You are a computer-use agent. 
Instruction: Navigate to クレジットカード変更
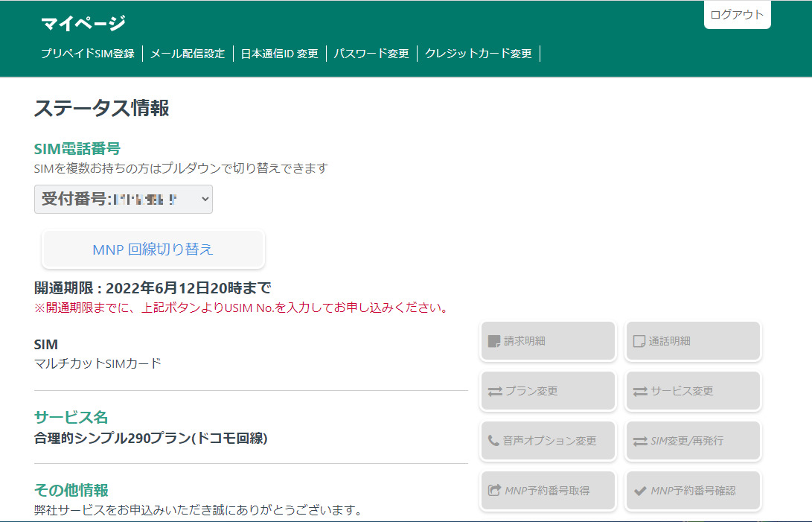479,54
